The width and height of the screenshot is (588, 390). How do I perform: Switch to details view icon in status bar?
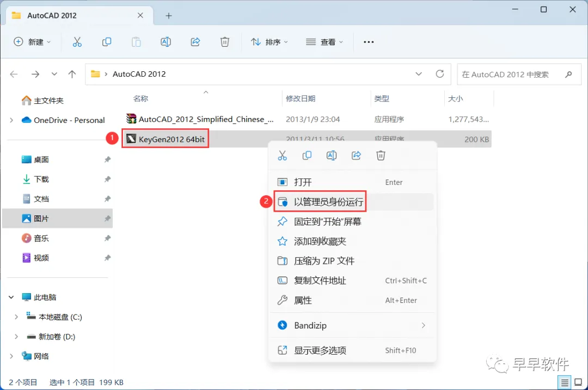(x=565, y=382)
